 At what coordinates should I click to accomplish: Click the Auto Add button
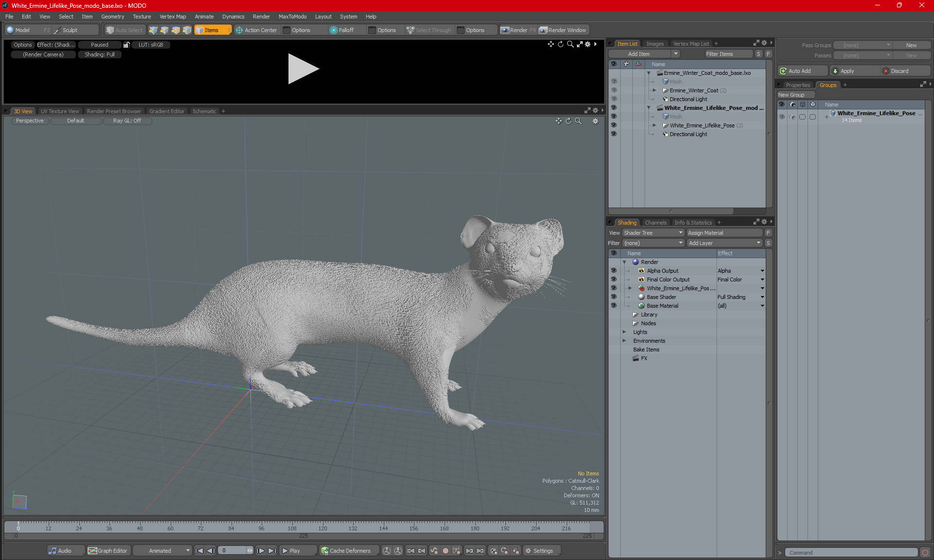(801, 71)
